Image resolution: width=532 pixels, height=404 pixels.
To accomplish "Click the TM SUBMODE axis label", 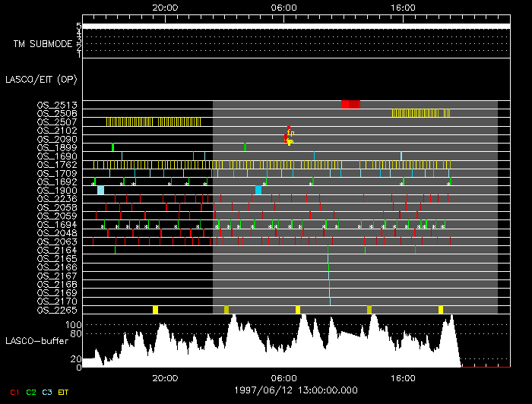I will click(x=43, y=44).
